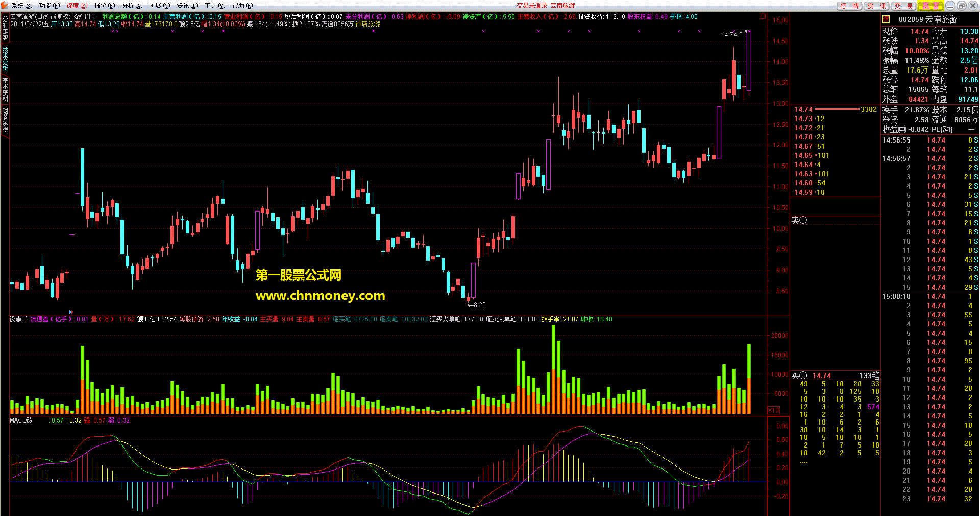The image size is (980, 516).
Task: Click the yellow 赢富 button
Action: click(x=930, y=6)
